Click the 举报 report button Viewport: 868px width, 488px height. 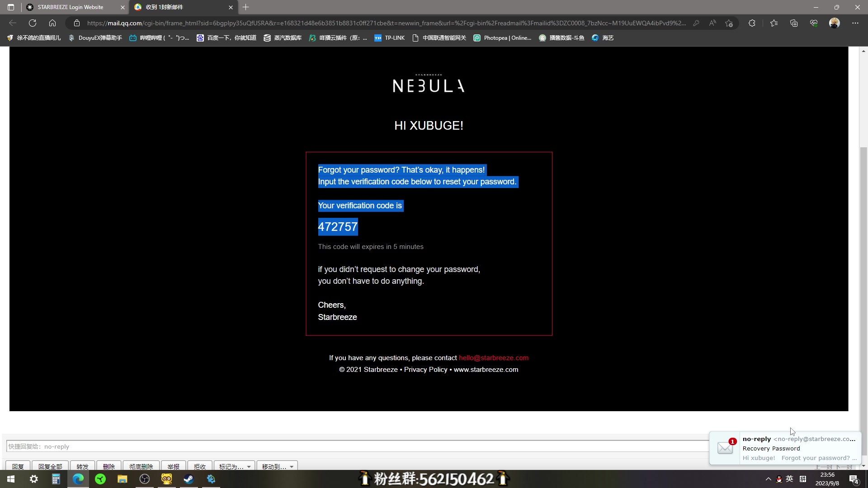coord(174,466)
